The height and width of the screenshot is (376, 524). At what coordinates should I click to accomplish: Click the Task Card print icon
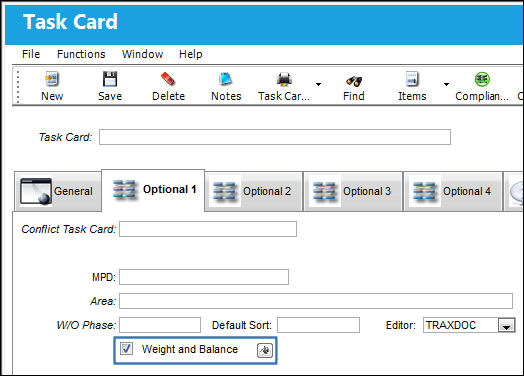pos(284,79)
